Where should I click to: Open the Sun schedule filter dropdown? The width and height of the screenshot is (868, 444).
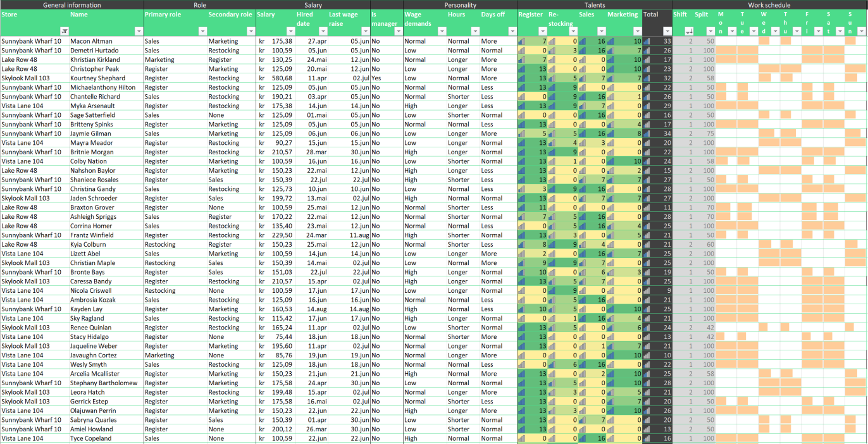click(x=861, y=31)
